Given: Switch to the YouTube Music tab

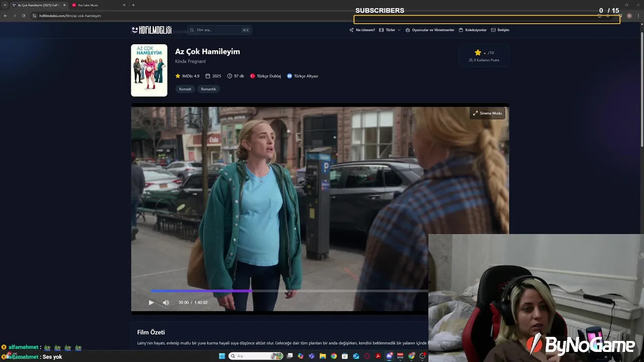Looking at the screenshot, I should pyautogui.click(x=96, y=5).
